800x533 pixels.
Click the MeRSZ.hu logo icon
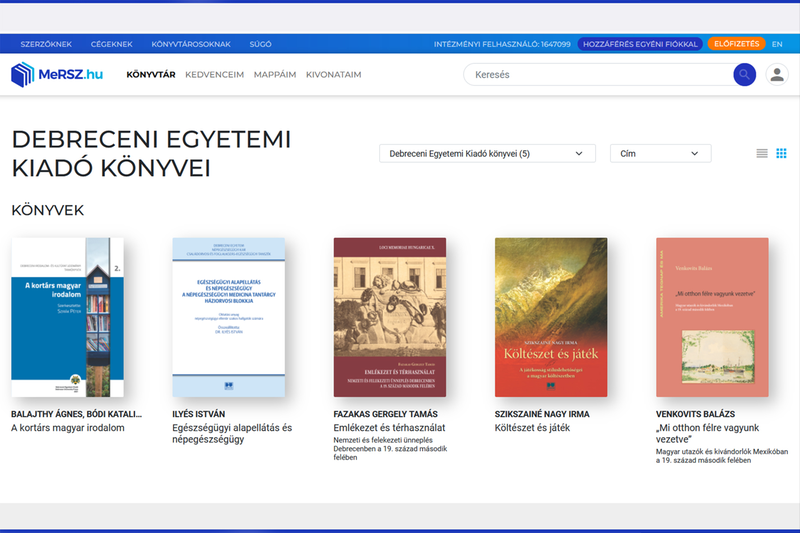[x=23, y=75]
